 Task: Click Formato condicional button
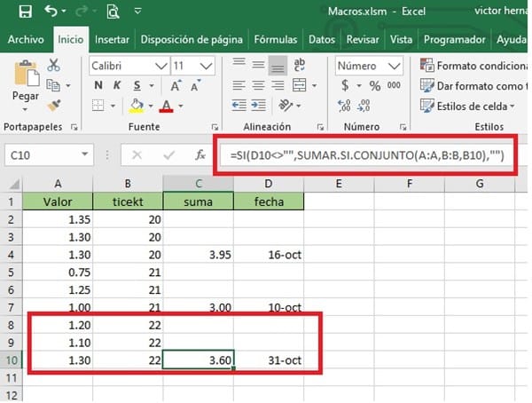click(x=473, y=66)
